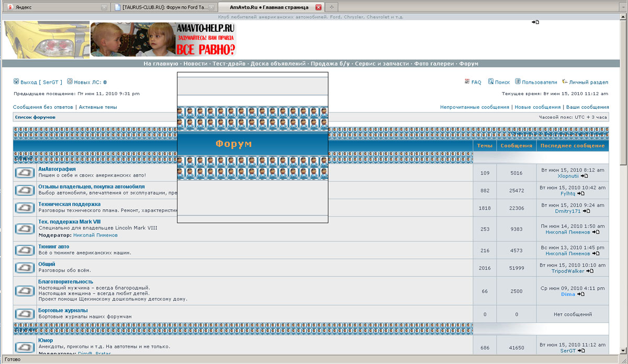Image resolution: width=628 pixels, height=364 pixels.
Task: Click the Пользователи members icon
Action: pos(518,82)
